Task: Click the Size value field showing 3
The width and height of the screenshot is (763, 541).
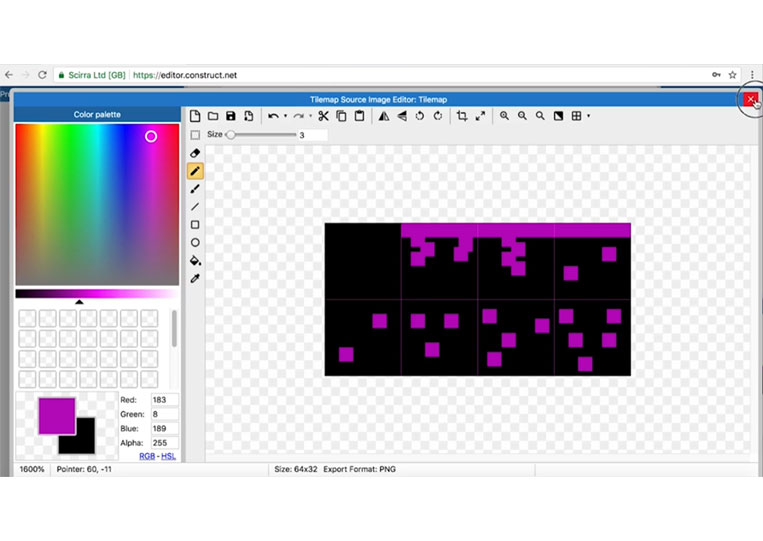Action: point(312,135)
